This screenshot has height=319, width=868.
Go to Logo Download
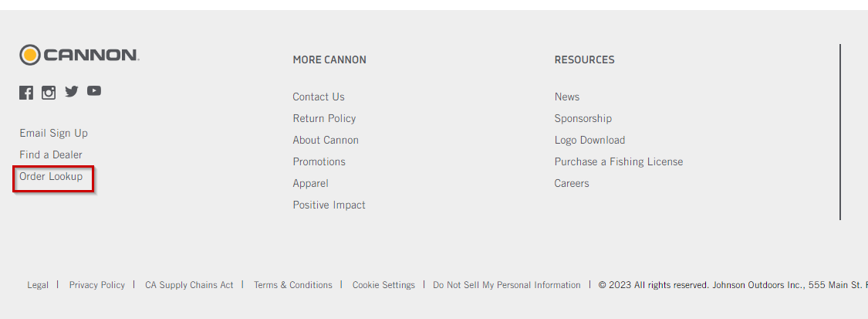pyautogui.click(x=589, y=140)
